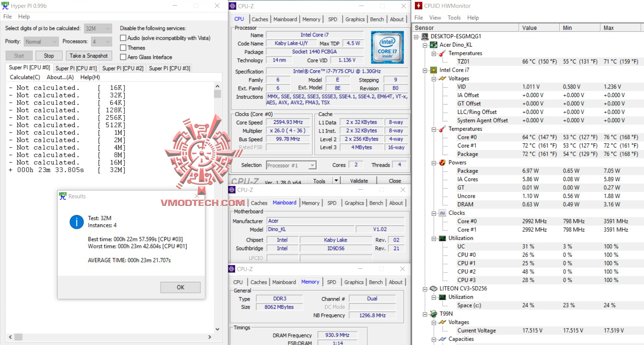Screen dimensions: 644x345
Task: Click the Sensor column header
Action: click(x=465, y=28)
